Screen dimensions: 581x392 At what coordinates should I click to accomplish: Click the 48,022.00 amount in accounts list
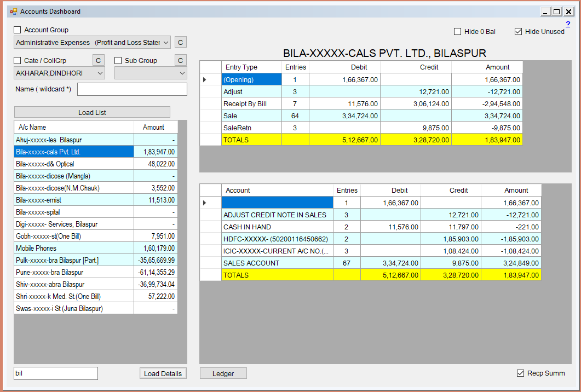pyautogui.click(x=156, y=164)
